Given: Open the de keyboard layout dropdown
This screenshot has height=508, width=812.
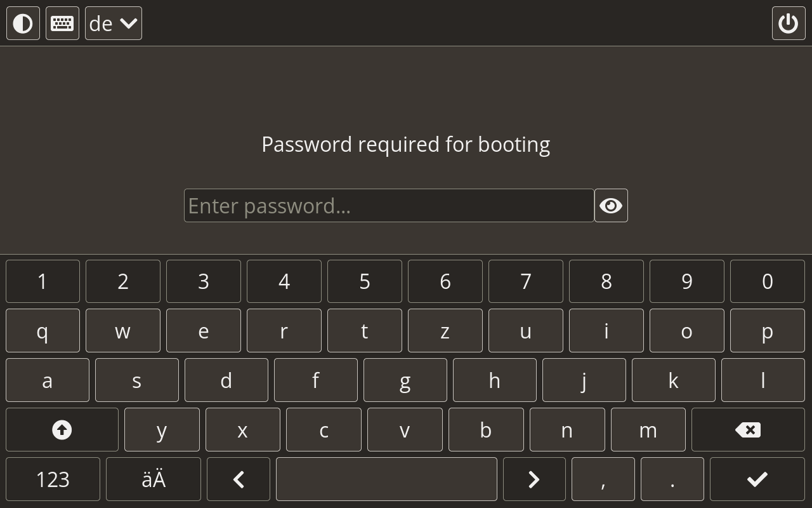Looking at the screenshot, I should click(x=114, y=23).
